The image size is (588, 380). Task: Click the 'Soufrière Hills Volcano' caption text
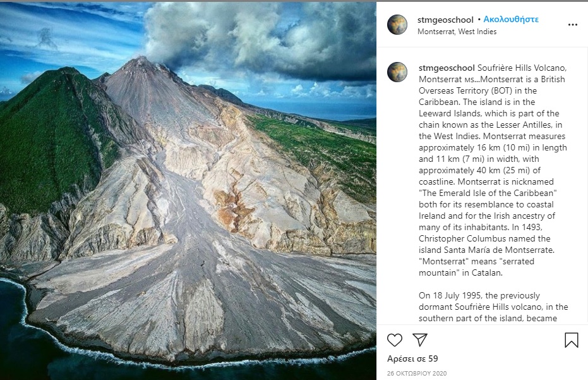tap(522, 68)
